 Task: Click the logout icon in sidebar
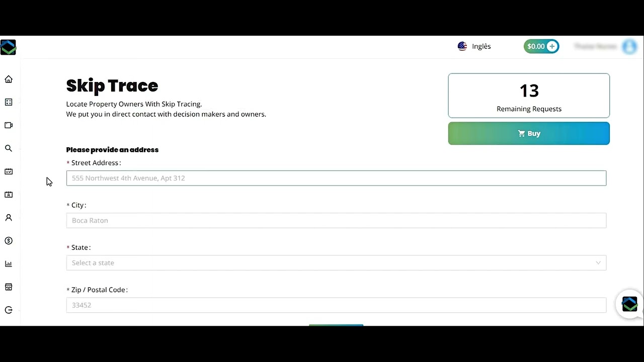[x=9, y=310]
